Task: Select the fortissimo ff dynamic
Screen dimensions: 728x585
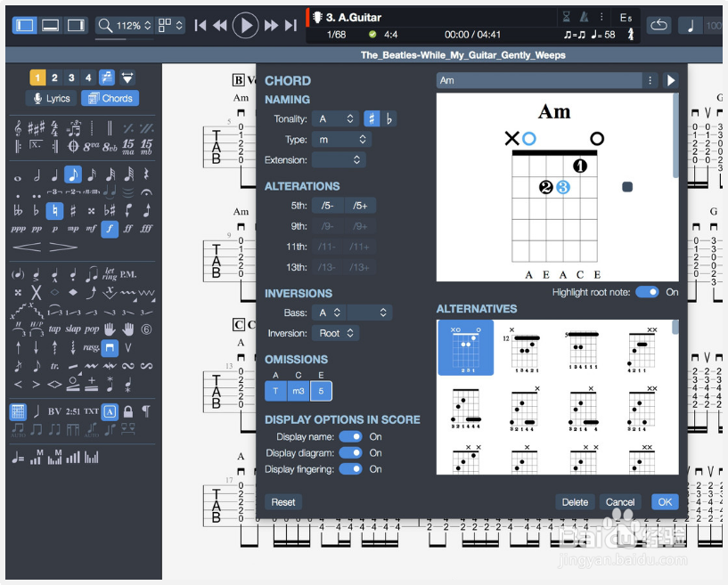Action: (x=127, y=229)
